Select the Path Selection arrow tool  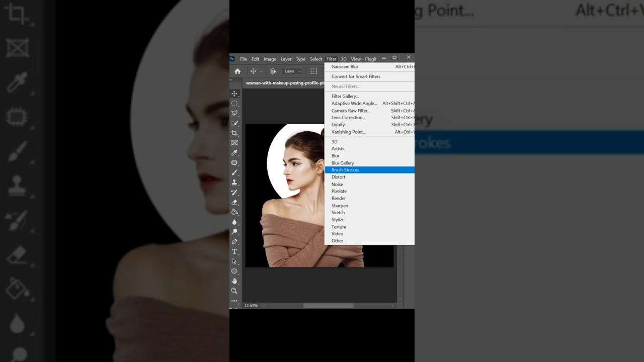tap(234, 261)
